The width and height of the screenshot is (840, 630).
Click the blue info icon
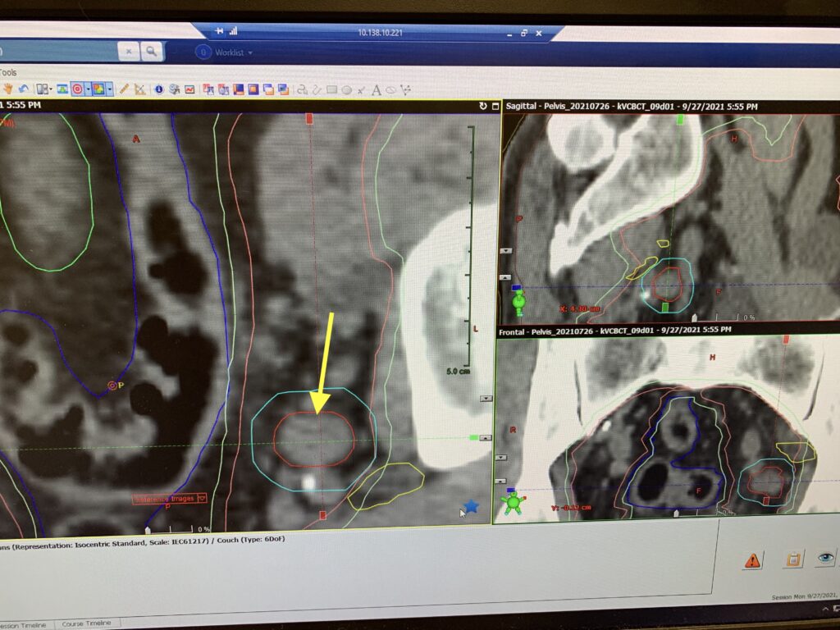(158, 89)
